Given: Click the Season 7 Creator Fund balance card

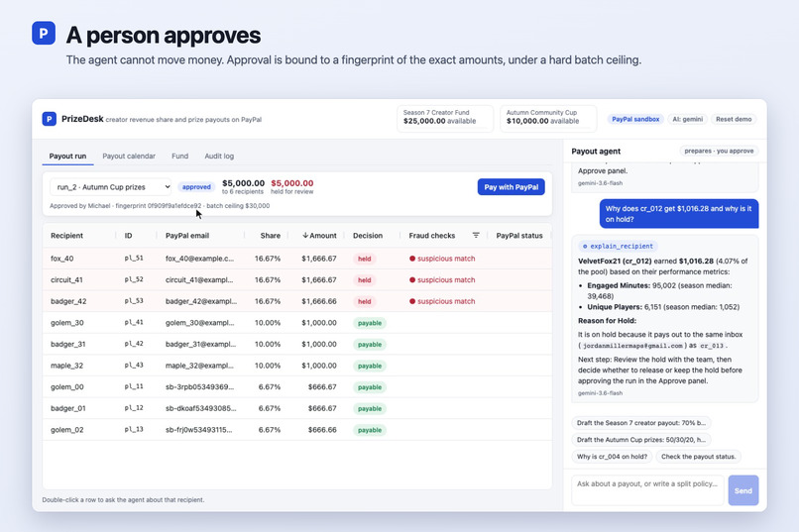Looking at the screenshot, I should tap(445, 118).
